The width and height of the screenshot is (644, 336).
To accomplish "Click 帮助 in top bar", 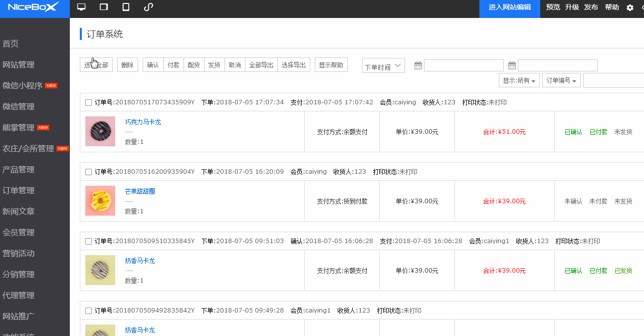I will tap(612, 7).
